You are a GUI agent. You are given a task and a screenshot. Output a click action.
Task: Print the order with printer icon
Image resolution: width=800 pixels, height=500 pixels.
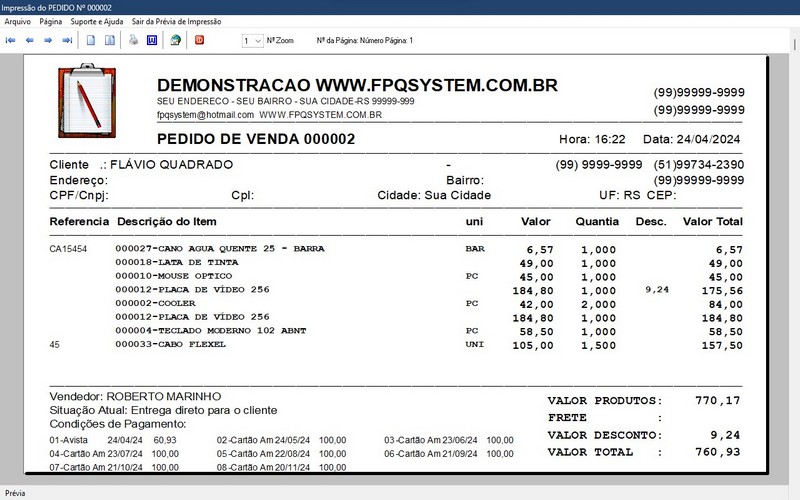click(133, 41)
